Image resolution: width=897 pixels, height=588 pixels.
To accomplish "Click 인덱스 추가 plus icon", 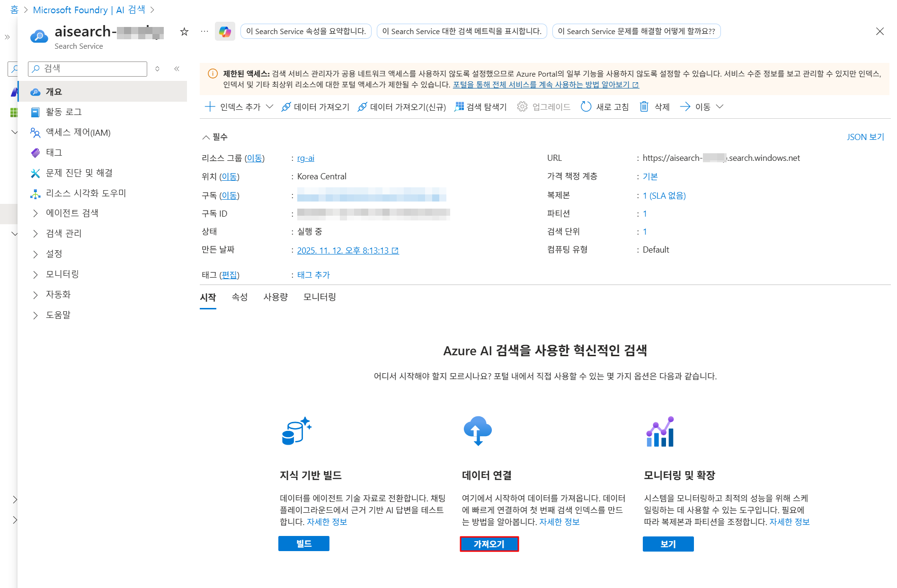I will tap(210, 107).
